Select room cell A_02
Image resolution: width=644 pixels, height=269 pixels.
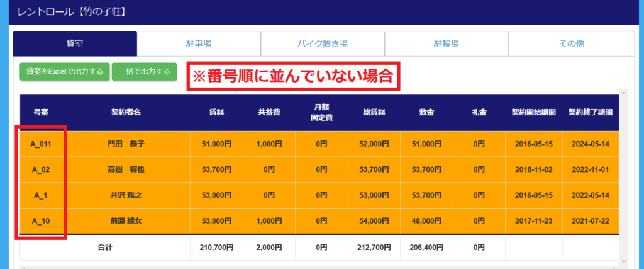[42, 169]
